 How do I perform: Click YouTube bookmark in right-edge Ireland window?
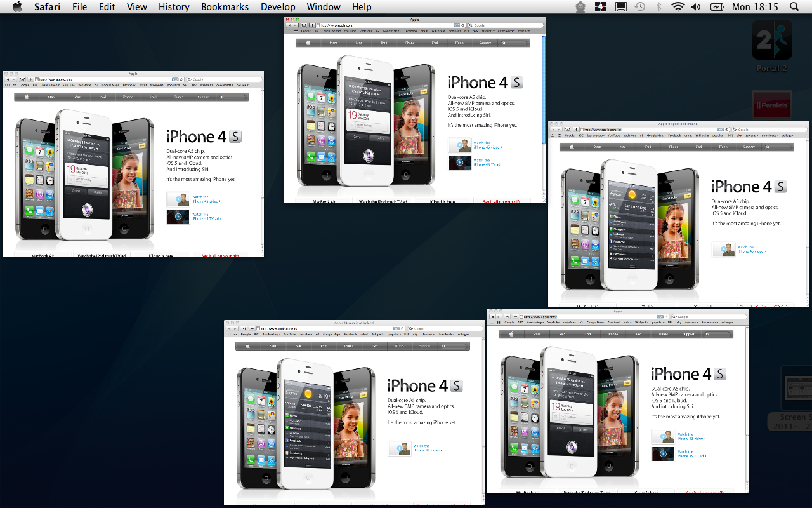613,135
